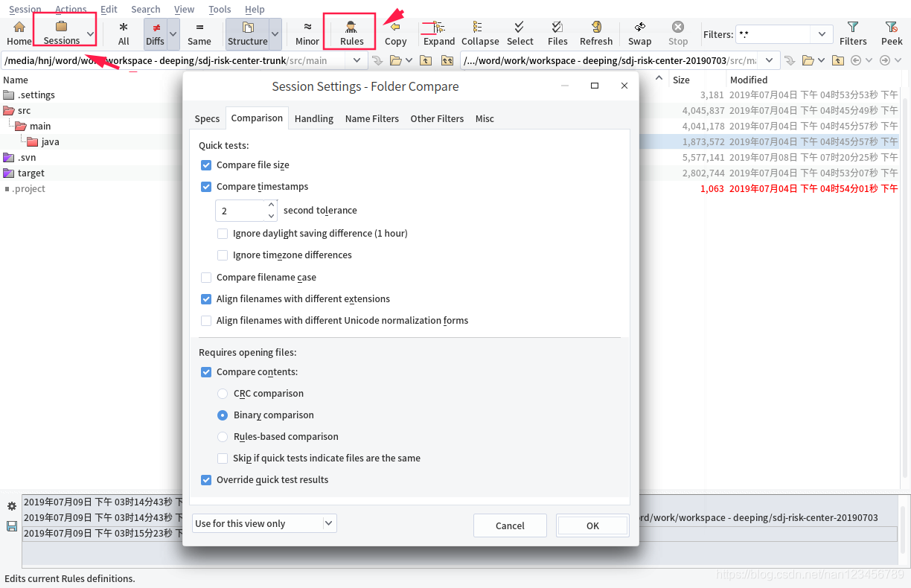This screenshot has width=911, height=588.
Task: Expand all folders with the Expand icon
Action: click(439, 27)
